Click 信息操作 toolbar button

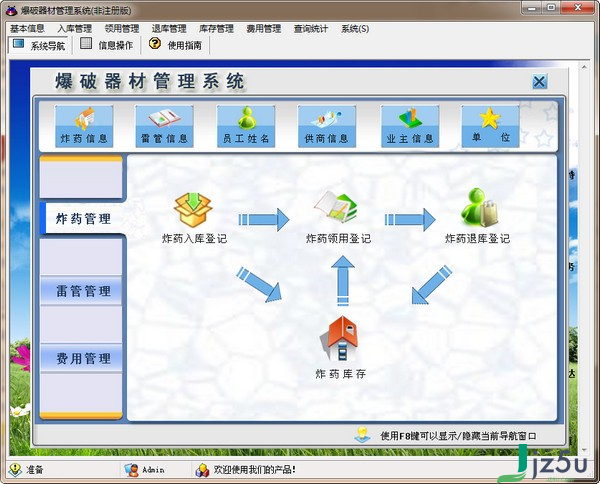(106, 45)
